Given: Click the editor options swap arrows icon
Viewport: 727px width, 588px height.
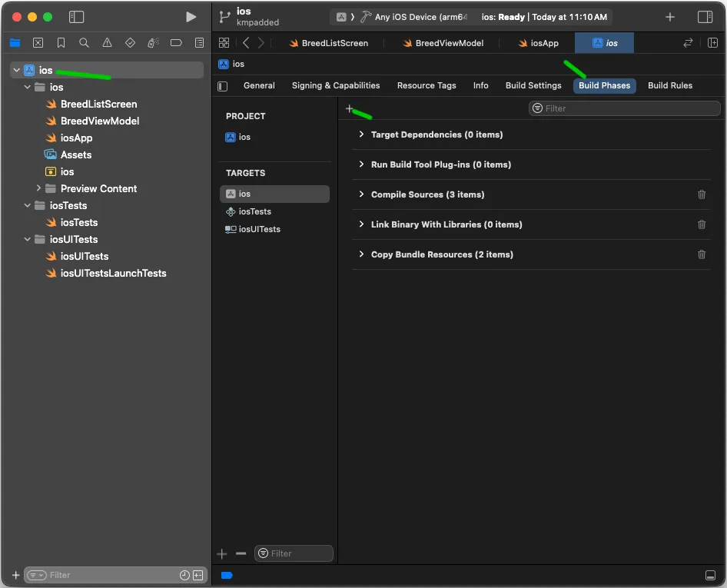Looking at the screenshot, I should pyautogui.click(x=688, y=43).
